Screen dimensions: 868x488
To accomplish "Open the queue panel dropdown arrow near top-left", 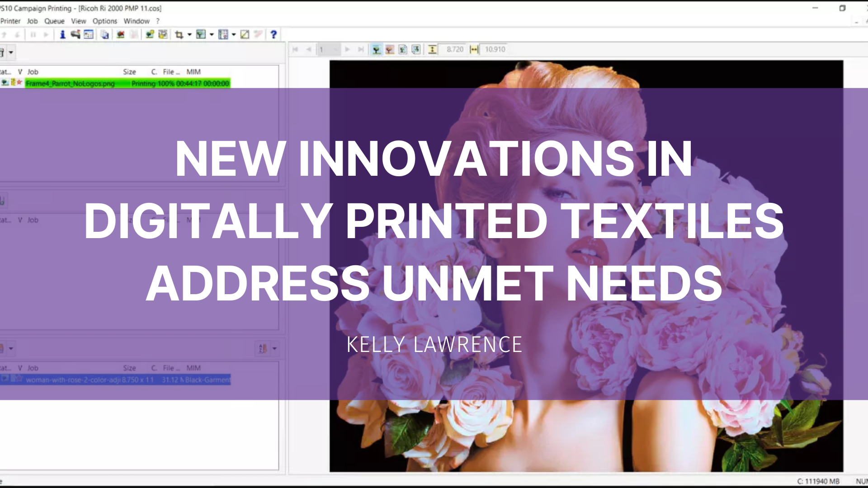I will tap(11, 52).
